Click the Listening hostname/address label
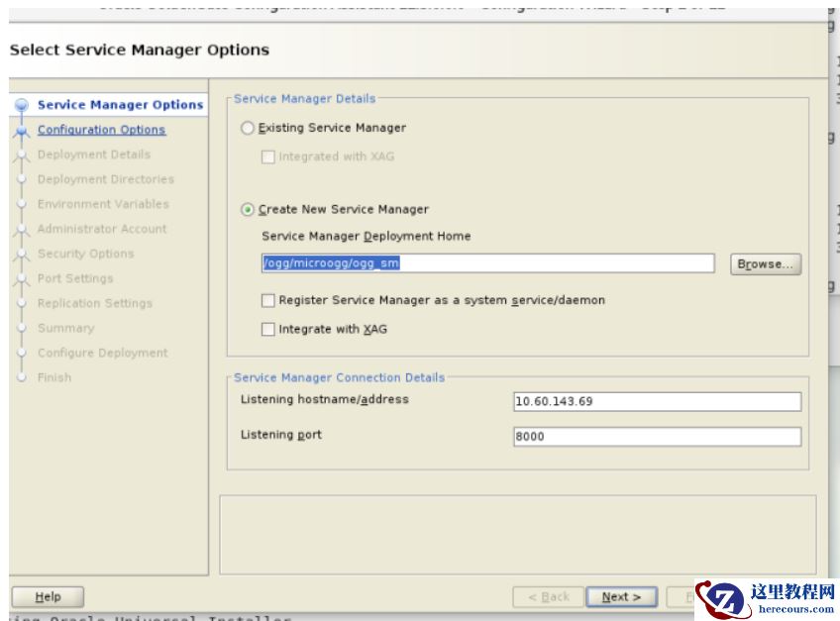840x621 pixels. pyautogui.click(x=325, y=399)
